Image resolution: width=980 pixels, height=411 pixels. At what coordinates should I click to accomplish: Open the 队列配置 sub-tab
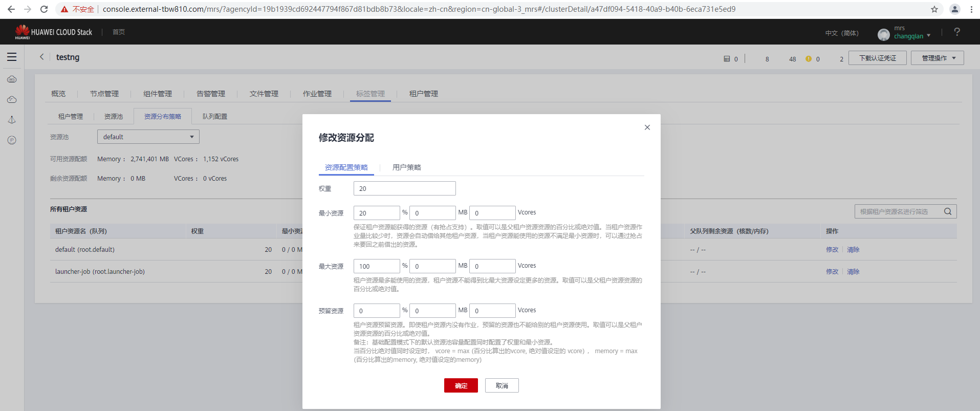215,117
